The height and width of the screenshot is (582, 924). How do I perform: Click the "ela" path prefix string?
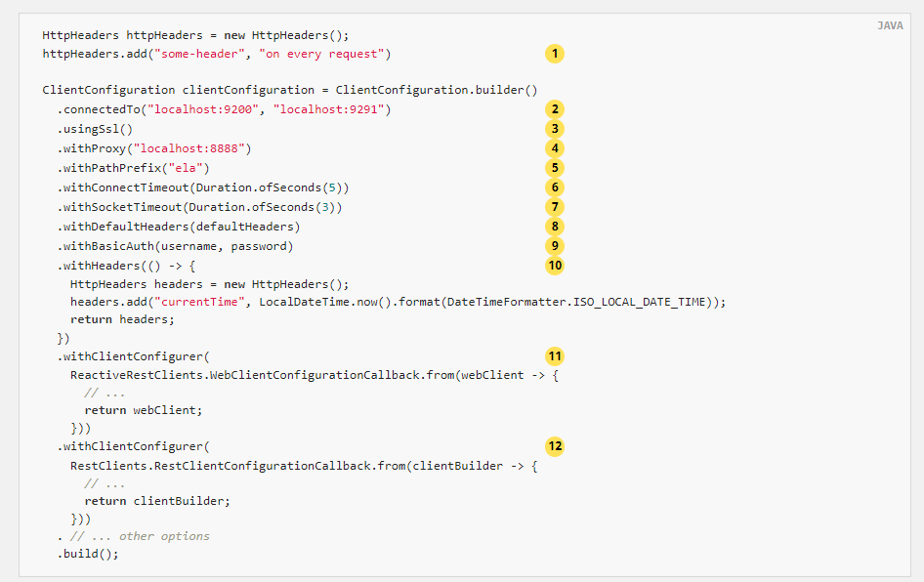tap(186, 168)
